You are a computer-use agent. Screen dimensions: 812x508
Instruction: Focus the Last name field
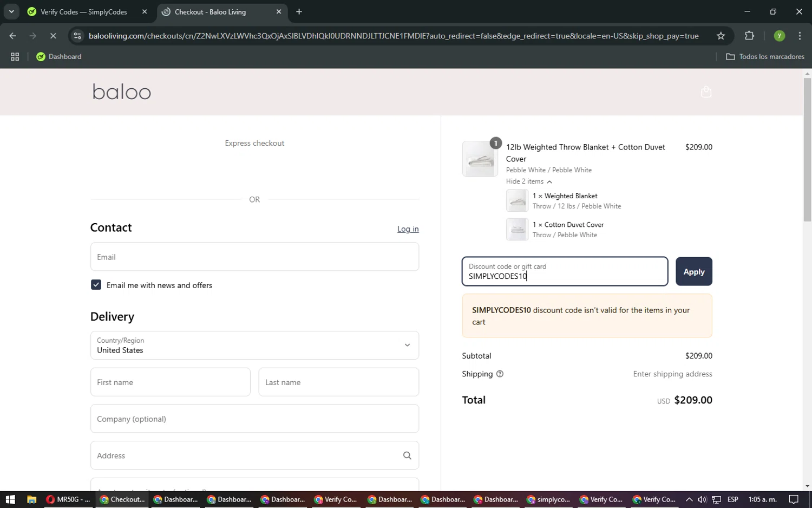pyautogui.click(x=339, y=382)
